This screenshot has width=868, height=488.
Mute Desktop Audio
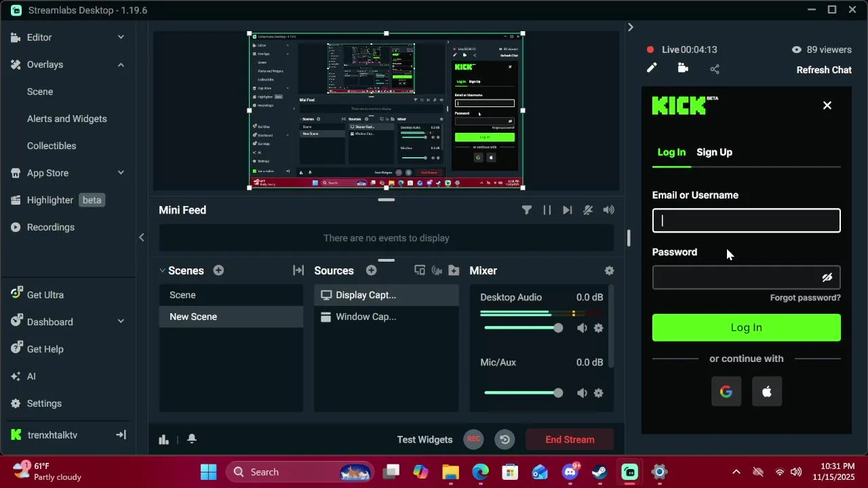[582, 328]
